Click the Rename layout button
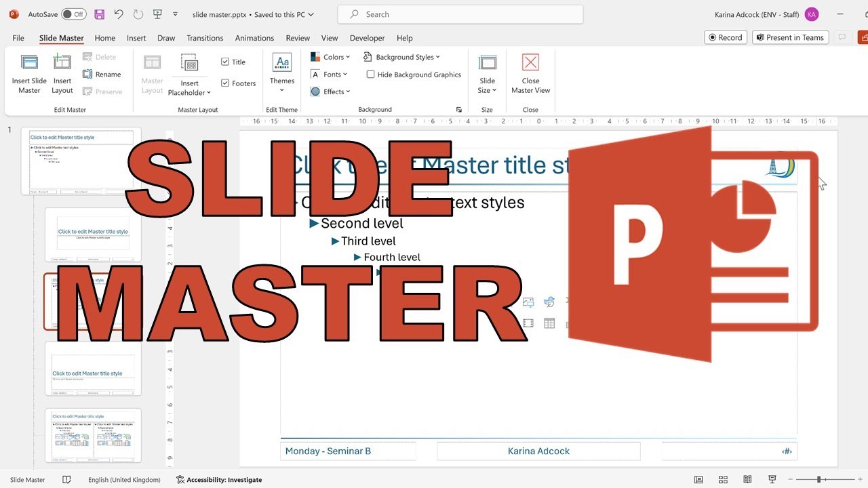The image size is (868, 488). point(102,75)
